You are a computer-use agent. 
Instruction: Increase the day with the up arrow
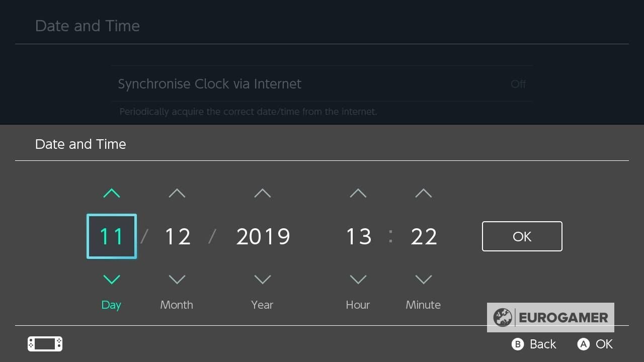pyautogui.click(x=112, y=194)
